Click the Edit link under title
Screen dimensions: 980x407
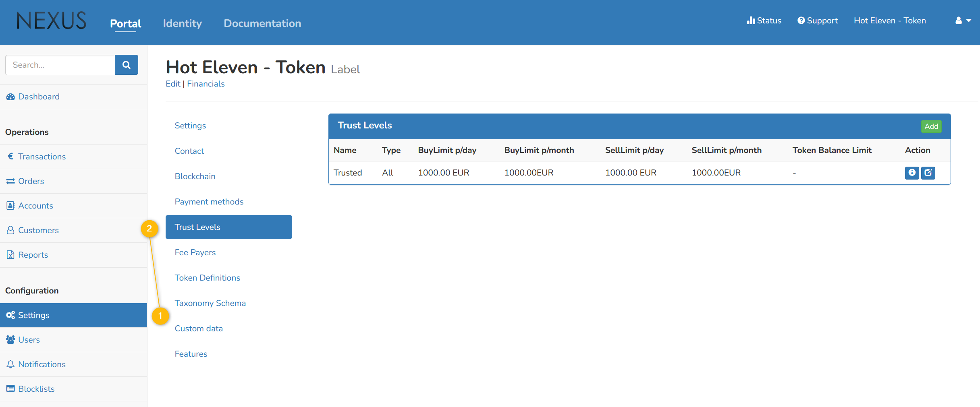[x=173, y=84]
